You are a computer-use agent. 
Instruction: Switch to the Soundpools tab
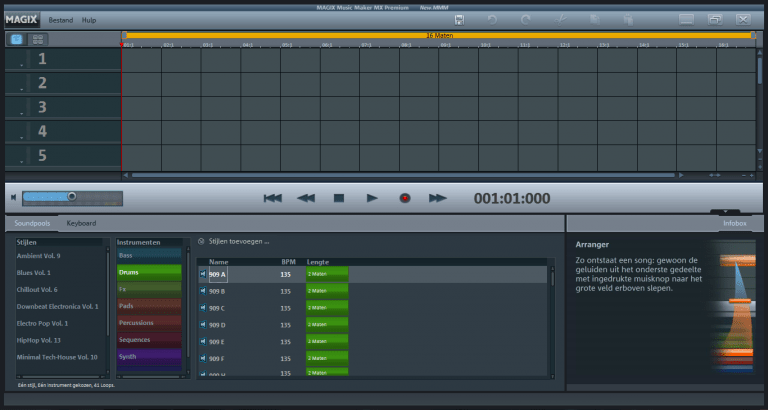click(32, 223)
